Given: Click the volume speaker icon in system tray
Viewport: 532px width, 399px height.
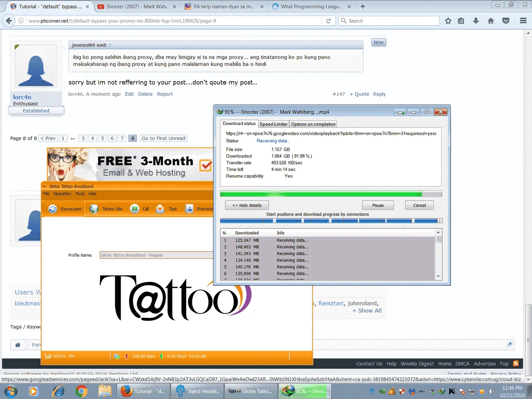Looking at the screenshot, I should point(492,391).
